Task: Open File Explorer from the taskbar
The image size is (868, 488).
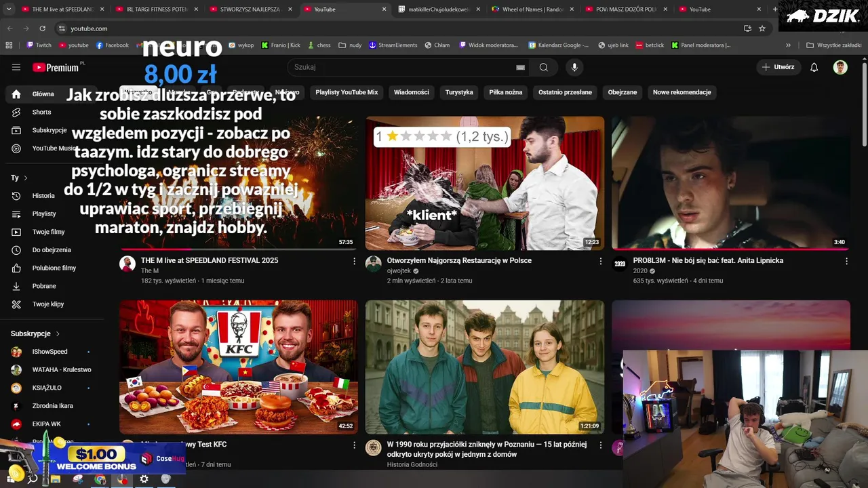Action: click(x=56, y=479)
